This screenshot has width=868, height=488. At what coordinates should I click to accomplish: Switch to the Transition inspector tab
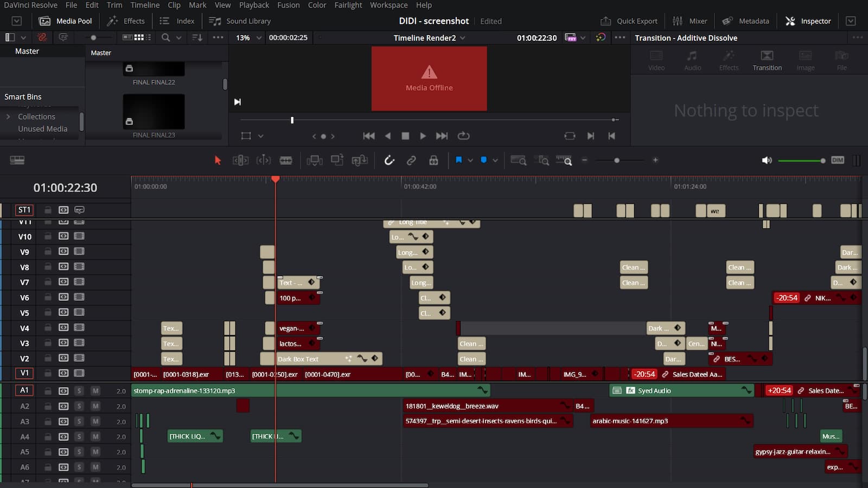tap(767, 60)
